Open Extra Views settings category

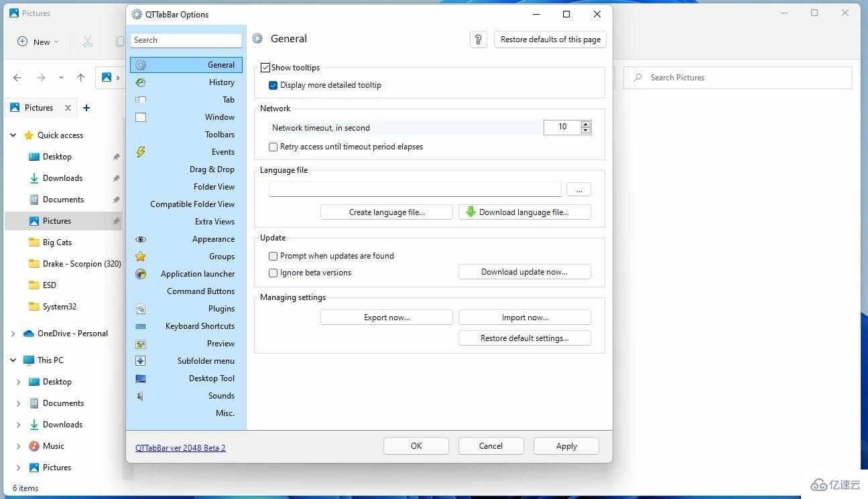pos(186,222)
